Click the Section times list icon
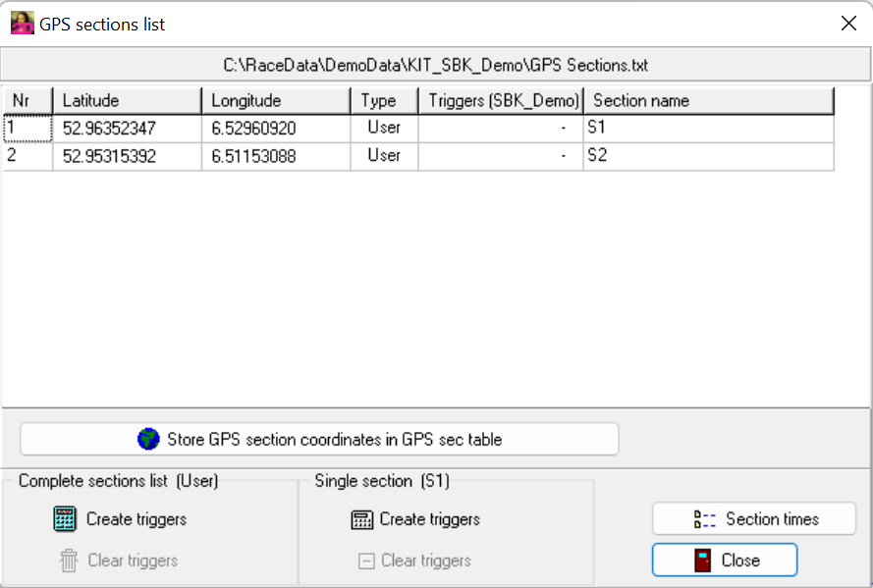This screenshot has width=873, height=588. pos(705,519)
